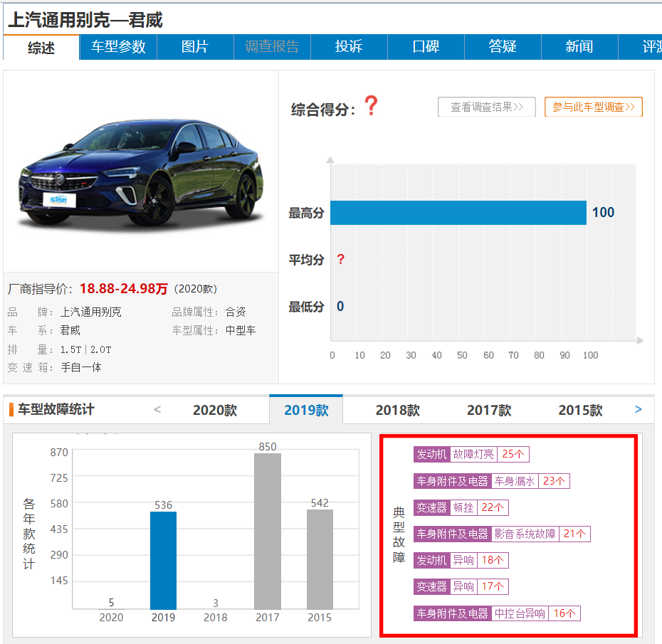The width and height of the screenshot is (662, 644).
Task: Select the 2020款 model year tab
Action: (x=215, y=410)
